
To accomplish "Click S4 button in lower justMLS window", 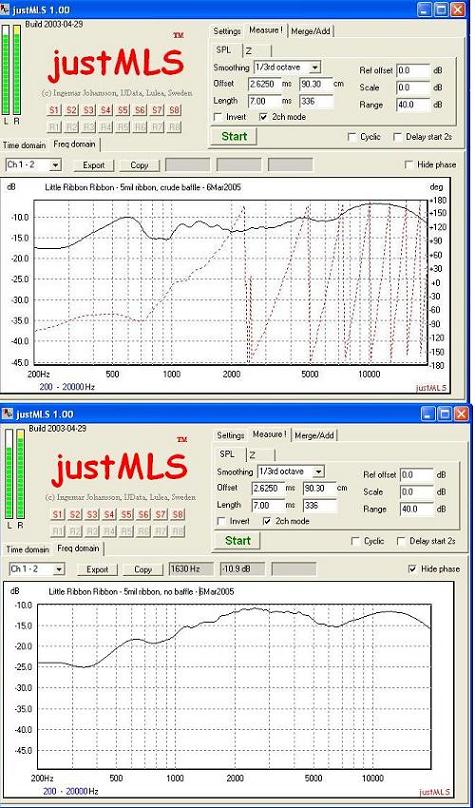I will (x=109, y=514).
